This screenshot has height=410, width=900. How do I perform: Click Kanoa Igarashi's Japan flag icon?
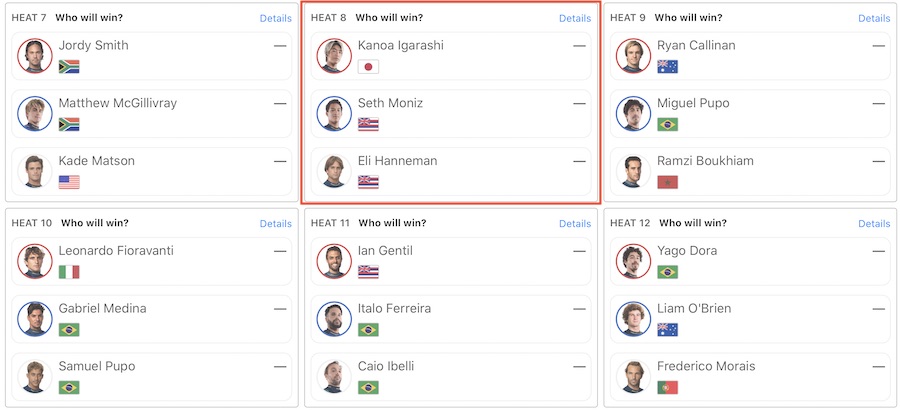coord(368,67)
